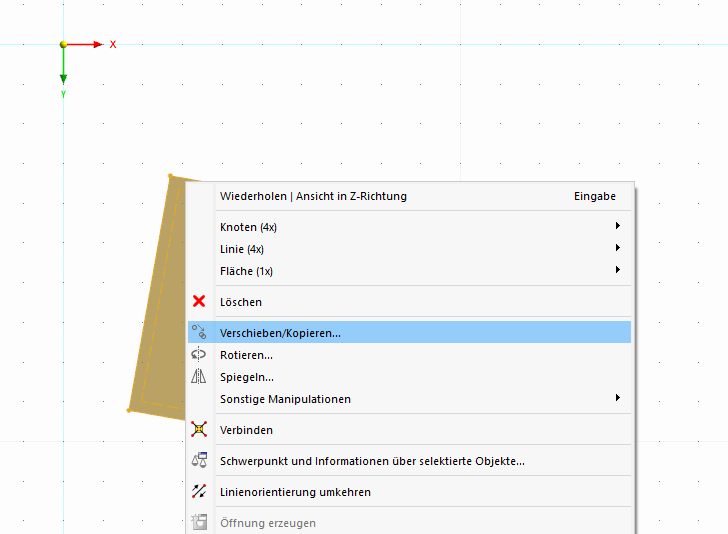728x534 pixels.
Task: Expand the Linie (4x) submenu arrow
Action: [618, 247]
